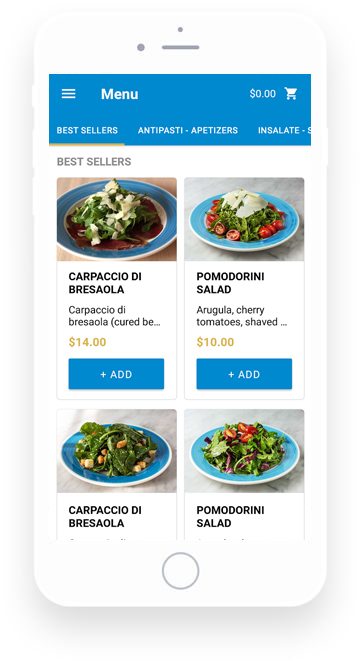This screenshot has width=360, height=660.
Task: Open first Carpaccio di Bresaola title
Action: pyautogui.click(x=105, y=283)
